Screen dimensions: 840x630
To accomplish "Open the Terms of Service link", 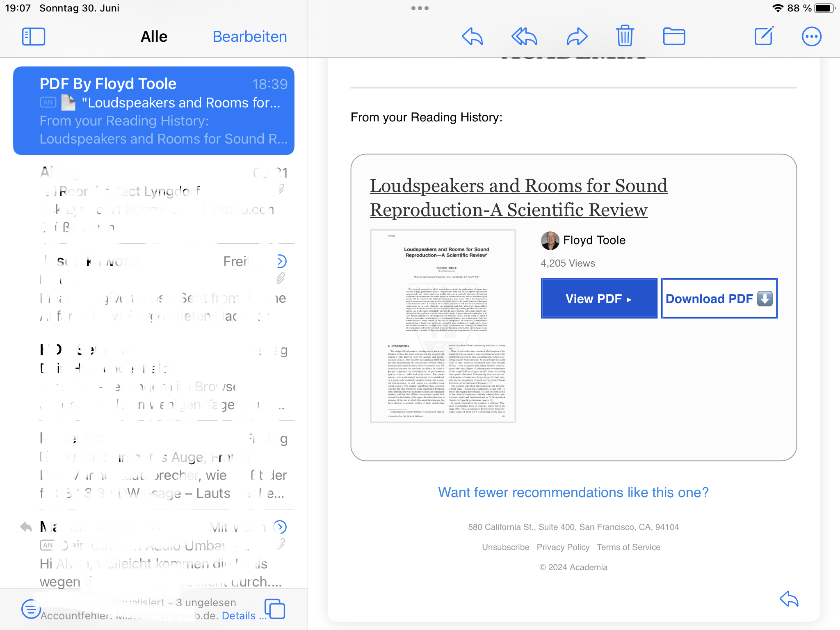I will (x=629, y=547).
